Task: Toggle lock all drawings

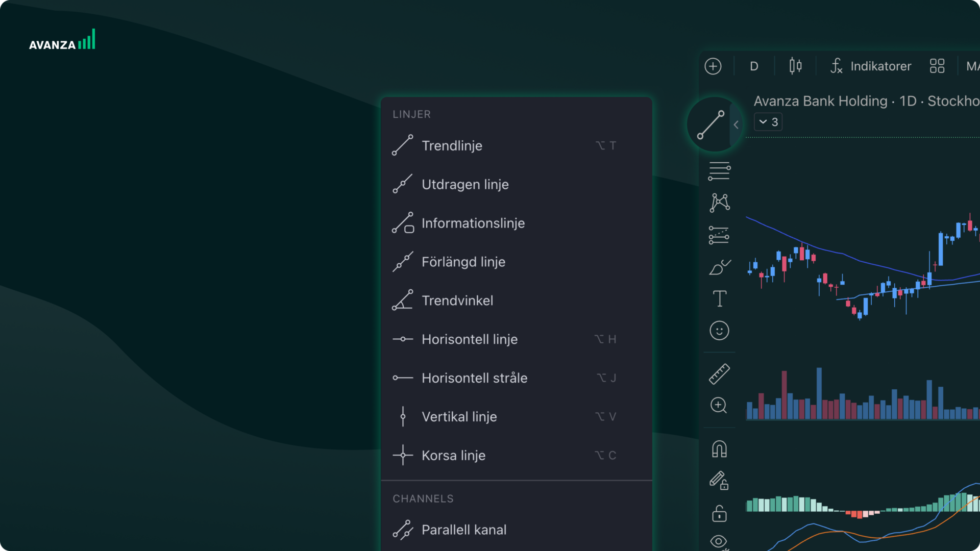Action: (x=719, y=513)
